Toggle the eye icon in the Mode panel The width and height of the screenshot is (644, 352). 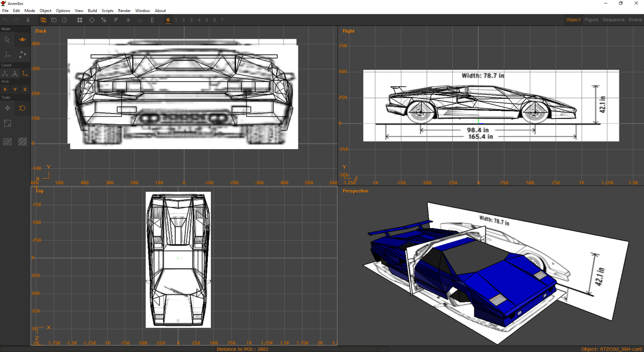click(22, 39)
